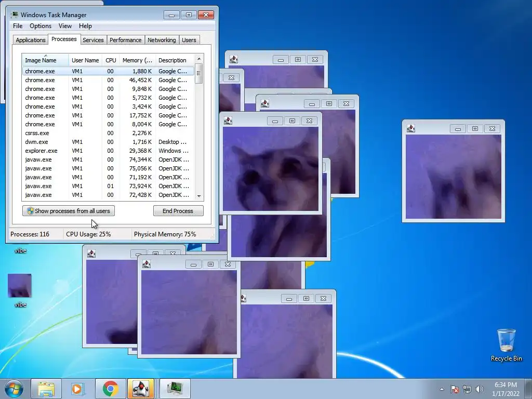532x399 pixels.
Task: Click the Show desktop button at the taskbar end
Action: coord(528,389)
